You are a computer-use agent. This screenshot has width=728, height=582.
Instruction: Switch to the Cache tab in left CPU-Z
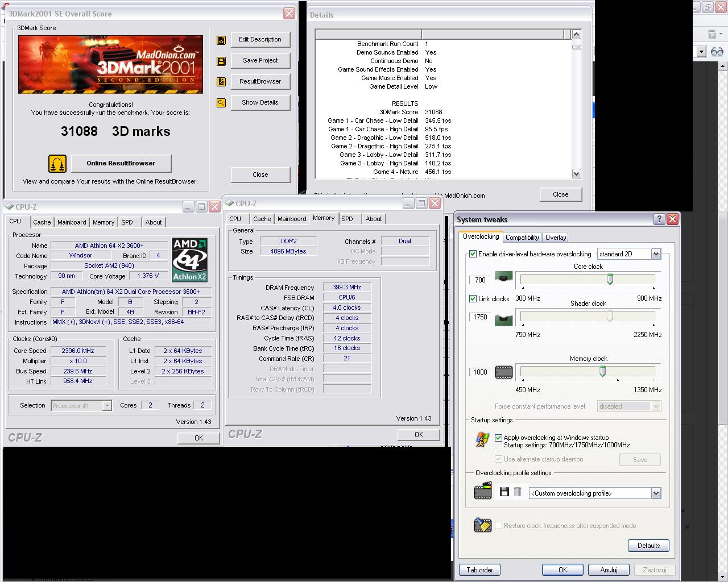click(x=42, y=222)
